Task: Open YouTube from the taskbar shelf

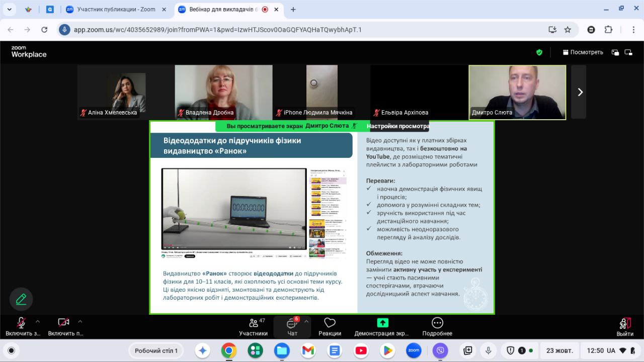Action: [x=361, y=350]
